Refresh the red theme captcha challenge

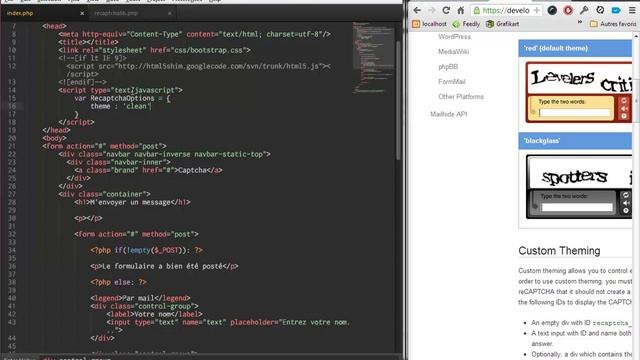coord(624,100)
